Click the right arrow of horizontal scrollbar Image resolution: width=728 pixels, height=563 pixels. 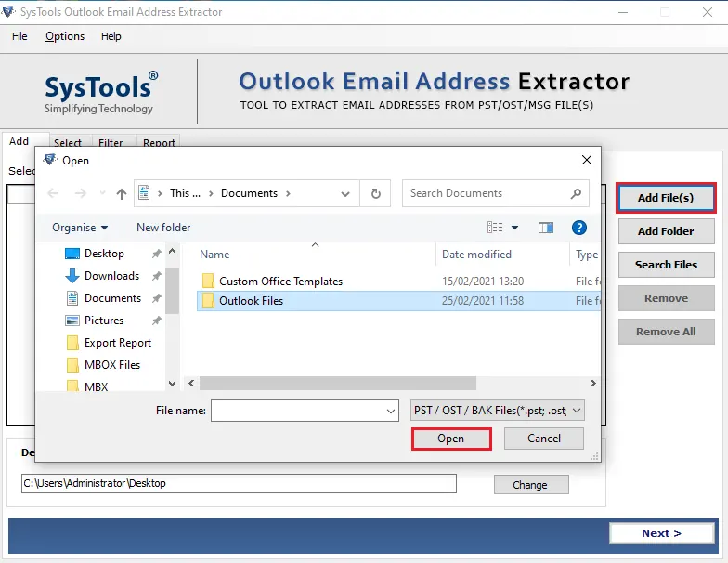click(x=592, y=383)
